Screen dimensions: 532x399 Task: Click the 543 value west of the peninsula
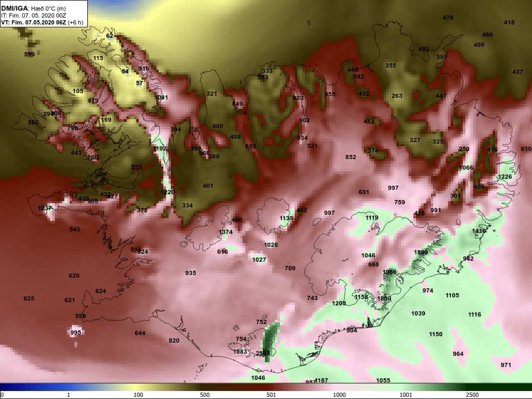[74, 229]
